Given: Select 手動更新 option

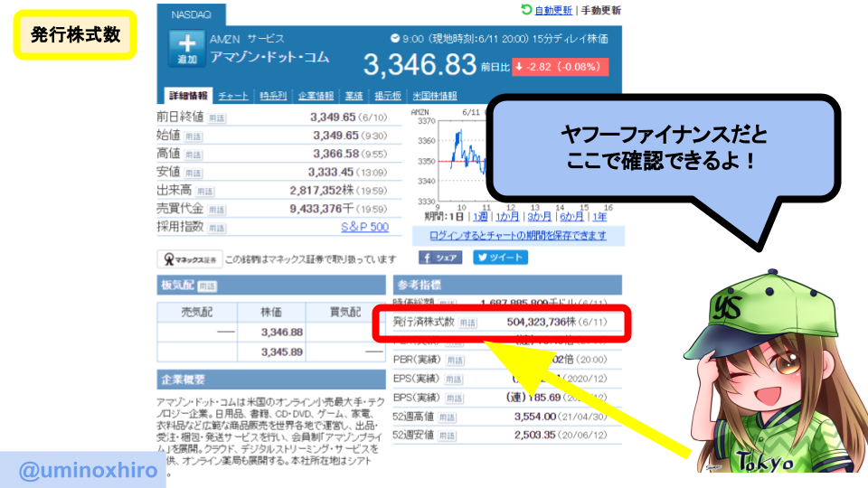Looking at the screenshot, I should 600,11.
